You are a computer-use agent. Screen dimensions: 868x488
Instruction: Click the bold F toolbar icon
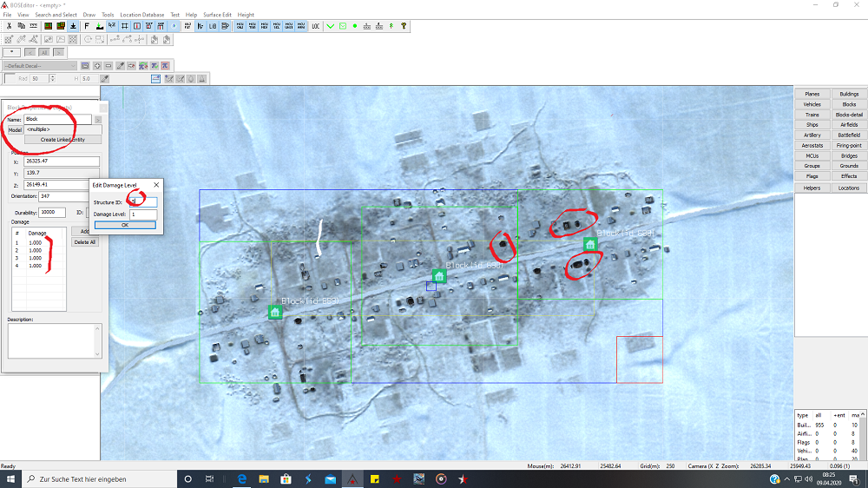87,26
